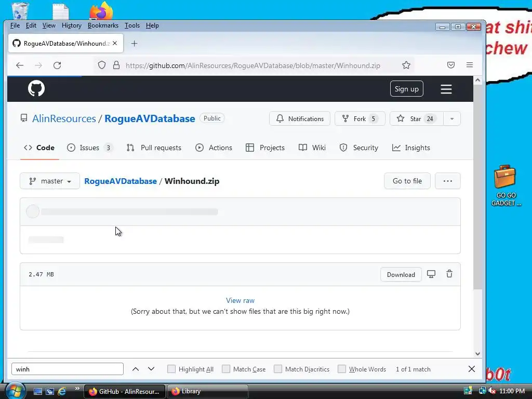The height and width of the screenshot is (399, 532).
Task: Click the Notifications button
Action: pos(300,119)
